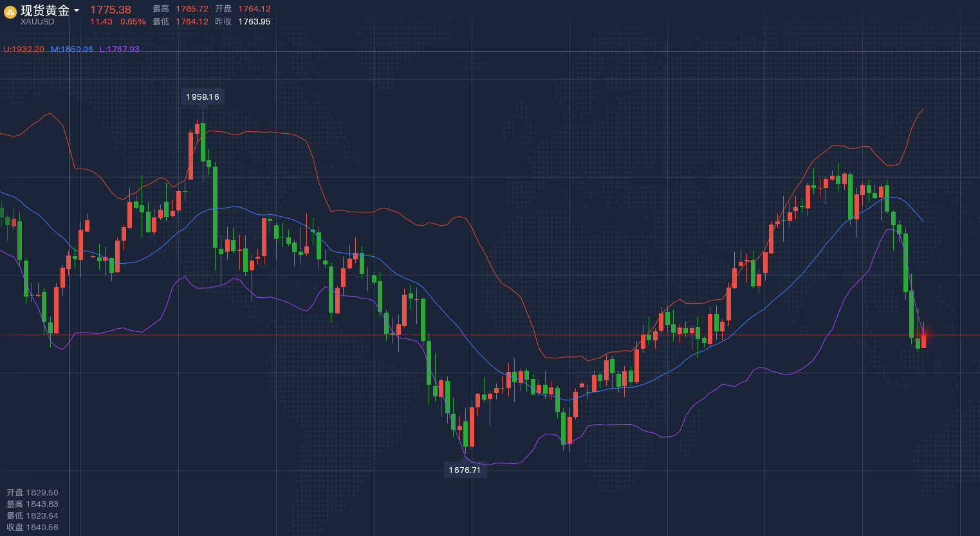Click the 1959.16 high price marker

click(x=203, y=97)
